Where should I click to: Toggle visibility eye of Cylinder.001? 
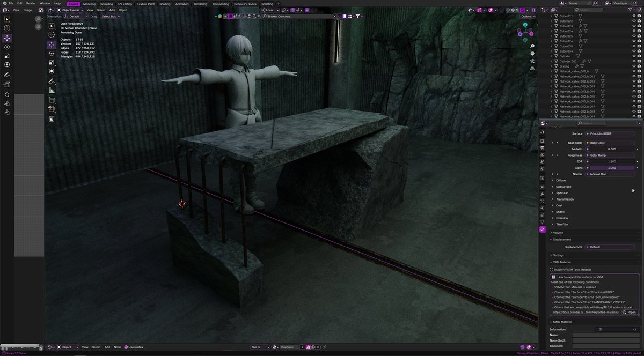tap(634, 61)
